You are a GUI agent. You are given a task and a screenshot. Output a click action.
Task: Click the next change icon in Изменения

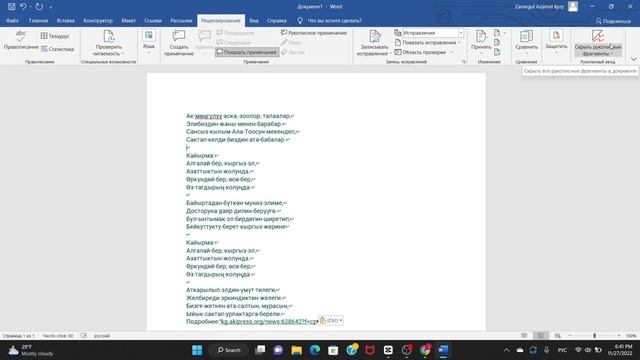[497, 52]
